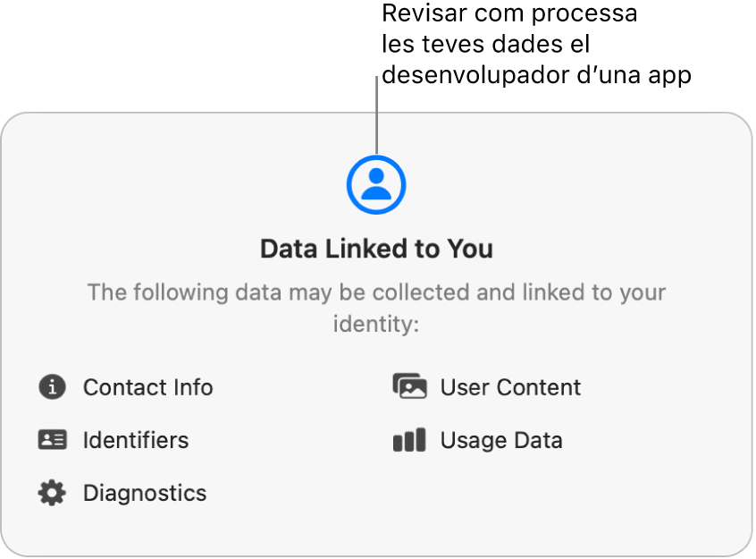Click the User Content entry
This screenshot has height=559, width=756.
510,387
